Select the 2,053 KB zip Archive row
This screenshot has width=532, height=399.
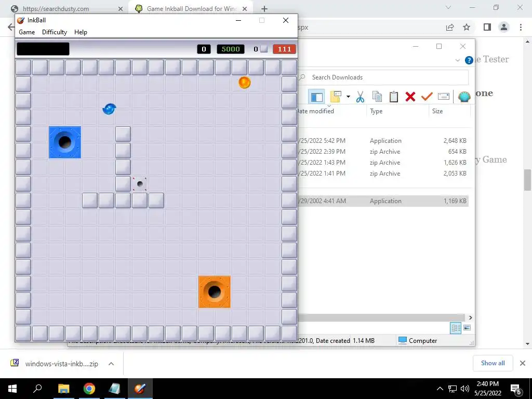pos(383,174)
